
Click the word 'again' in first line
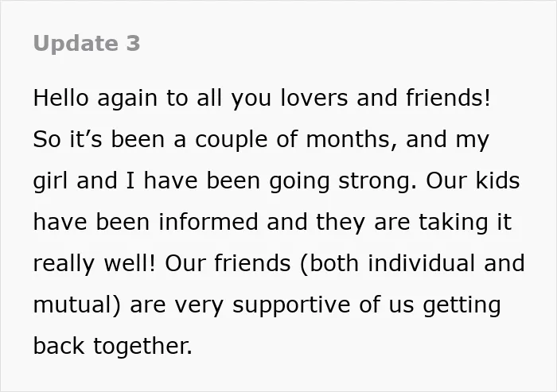127,99
